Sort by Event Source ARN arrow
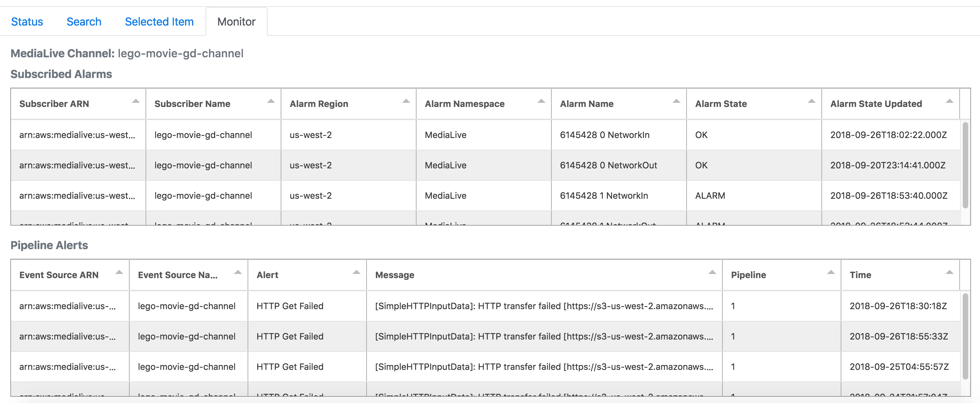Screen dimensions: 980x403 [119, 273]
